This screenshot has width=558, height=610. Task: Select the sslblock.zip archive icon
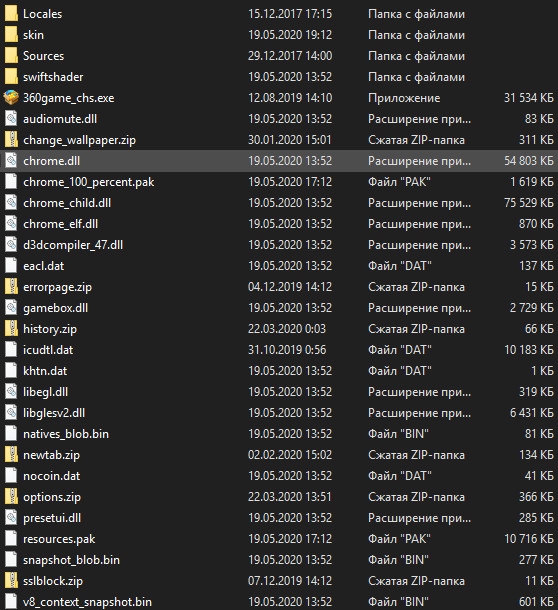coord(11,581)
